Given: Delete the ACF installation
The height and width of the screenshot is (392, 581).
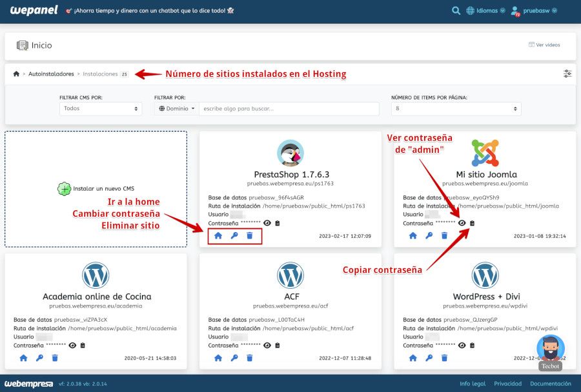Looking at the screenshot, I should [250, 358].
